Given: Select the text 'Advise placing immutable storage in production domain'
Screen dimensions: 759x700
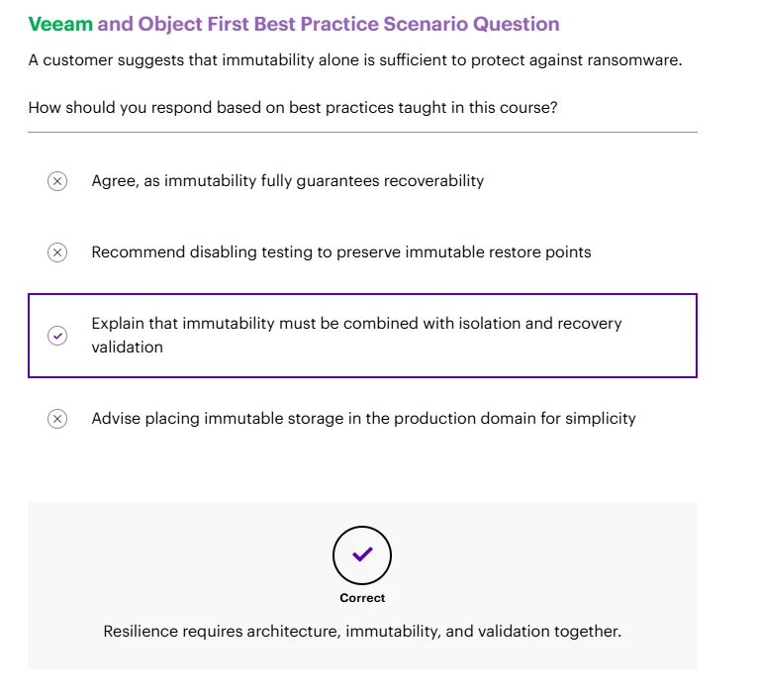Looking at the screenshot, I should click(x=363, y=418).
